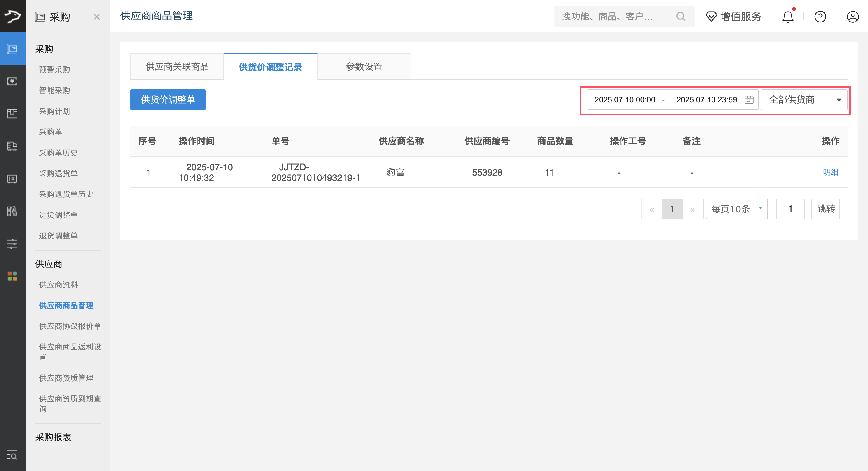Click end date 2025.07.10 23:59 field

(x=707, y=100)
